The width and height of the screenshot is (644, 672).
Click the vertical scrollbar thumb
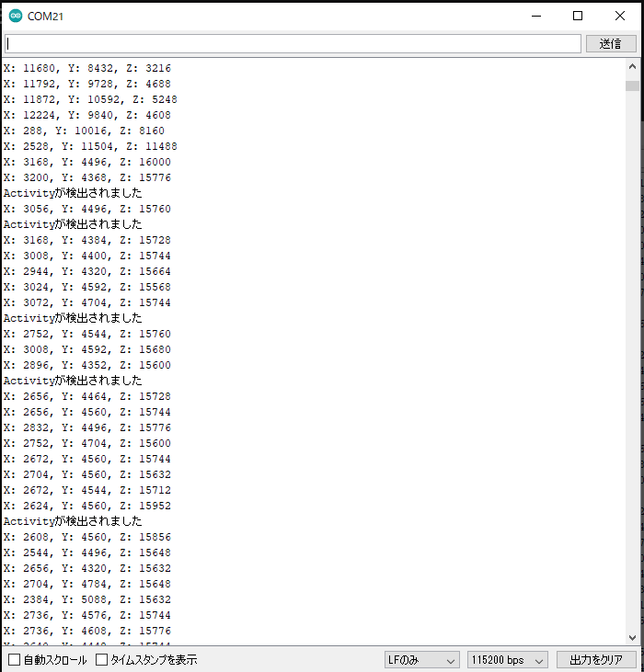(632, 85)
